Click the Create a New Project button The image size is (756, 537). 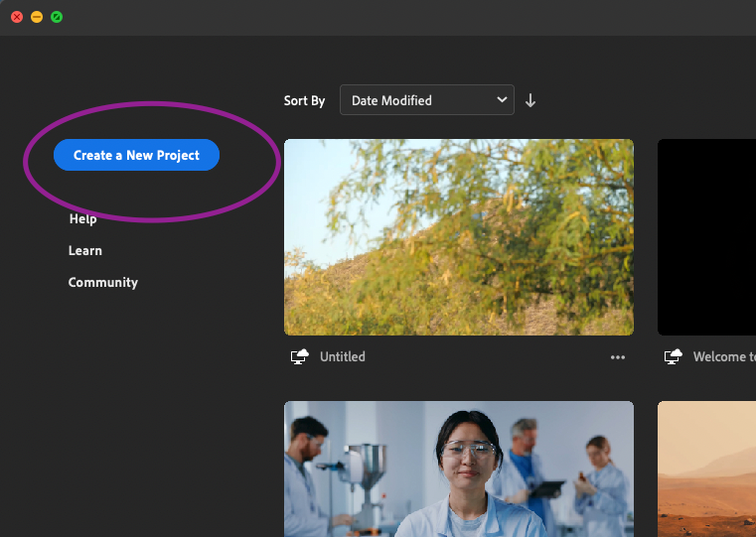(136, 156)
